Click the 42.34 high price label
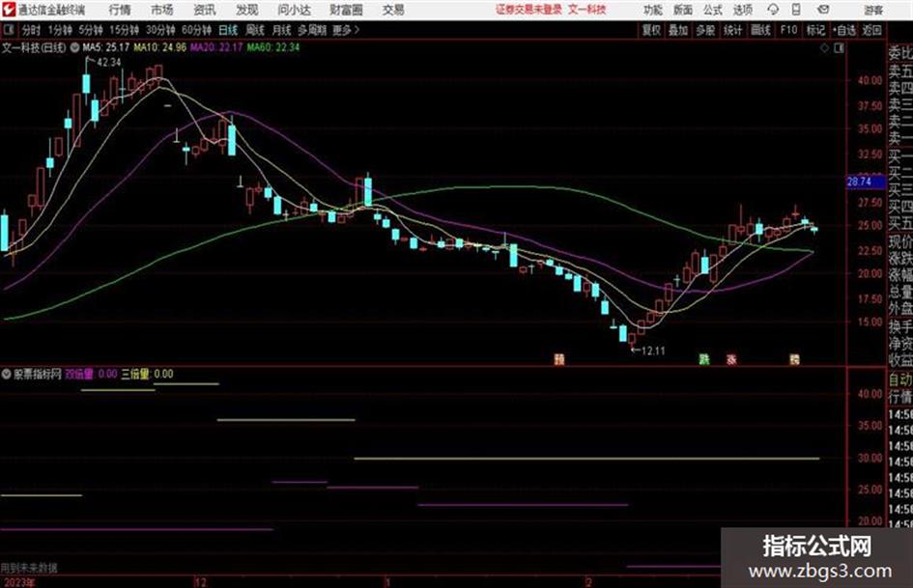Screen dimensions: 913x588 [x=108, y=63]
